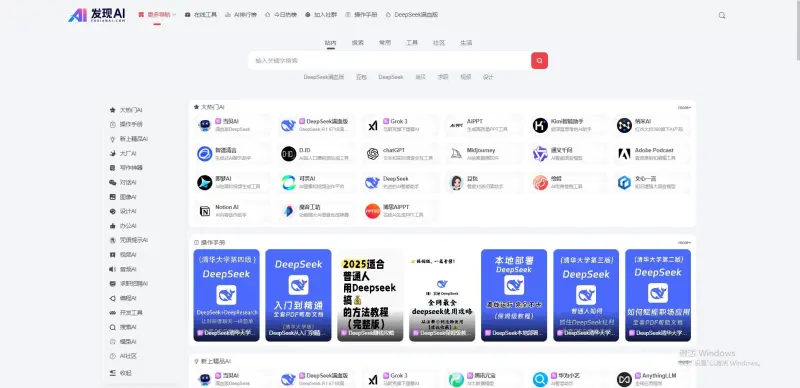Open the 本地部署 DeepSeek guide thumbnail
The width and height of the screenshot is (800, 388).
point(514,295)
